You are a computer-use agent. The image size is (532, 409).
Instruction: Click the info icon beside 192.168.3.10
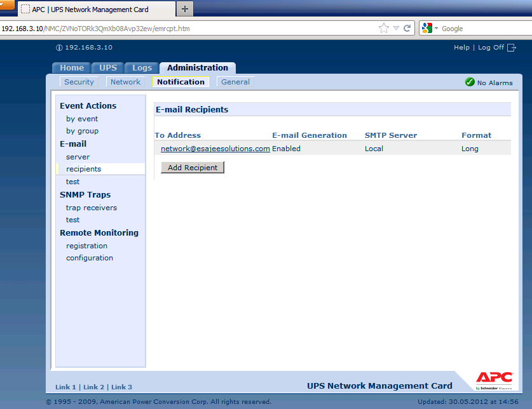[x=59, y=48]
